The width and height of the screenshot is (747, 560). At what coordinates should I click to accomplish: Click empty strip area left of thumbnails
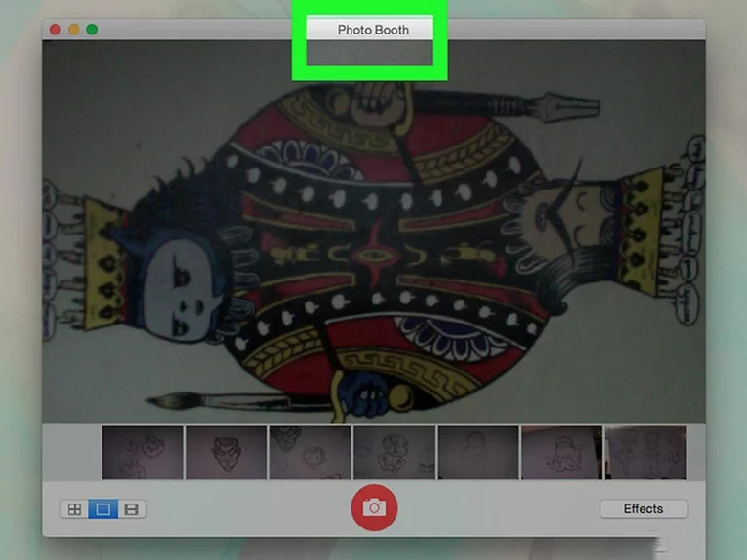[72, 452]
